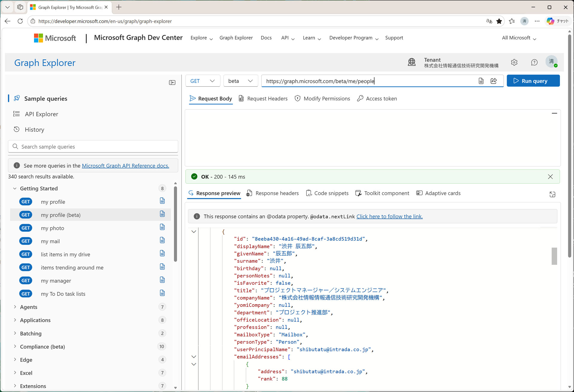Open docs icon for list items in my drive

[x=162, y=253]
